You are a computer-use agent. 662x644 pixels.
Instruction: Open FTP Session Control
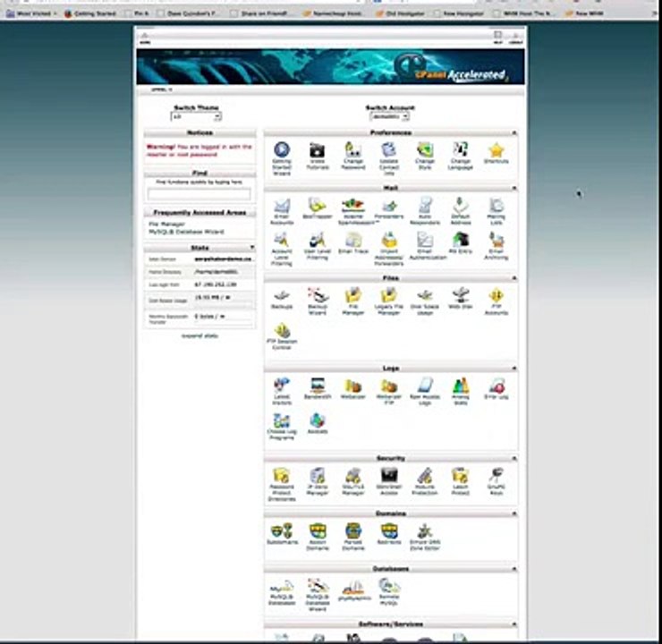point(282,330)
